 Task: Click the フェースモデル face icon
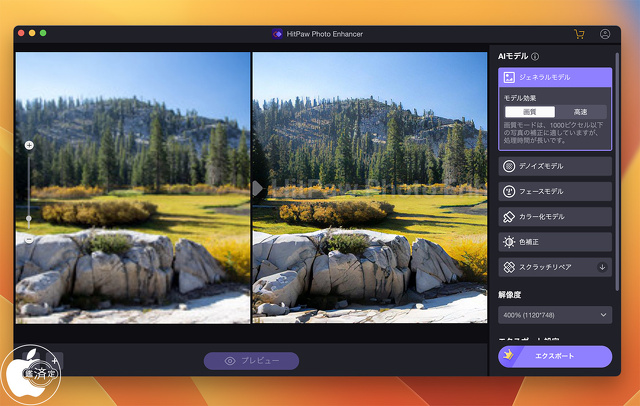[509, 191]
